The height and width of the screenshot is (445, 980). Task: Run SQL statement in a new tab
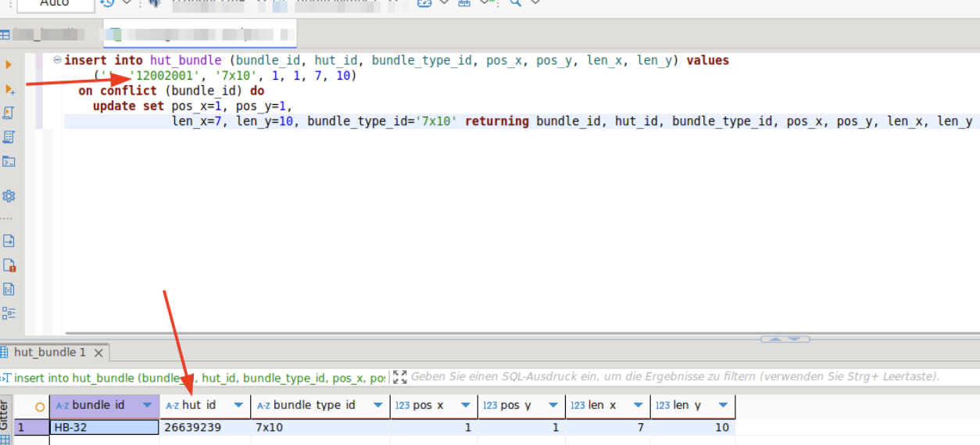click(x=9, y=90)
